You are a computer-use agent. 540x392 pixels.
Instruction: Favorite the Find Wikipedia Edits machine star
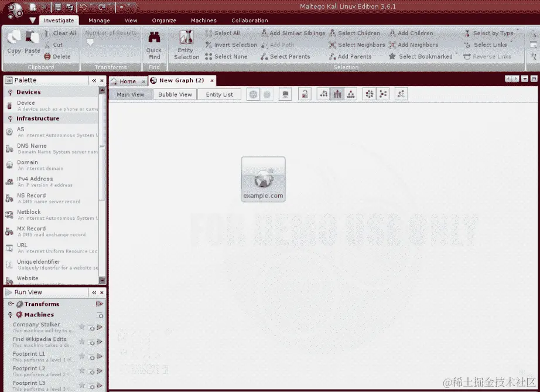(x=81, y=342)
